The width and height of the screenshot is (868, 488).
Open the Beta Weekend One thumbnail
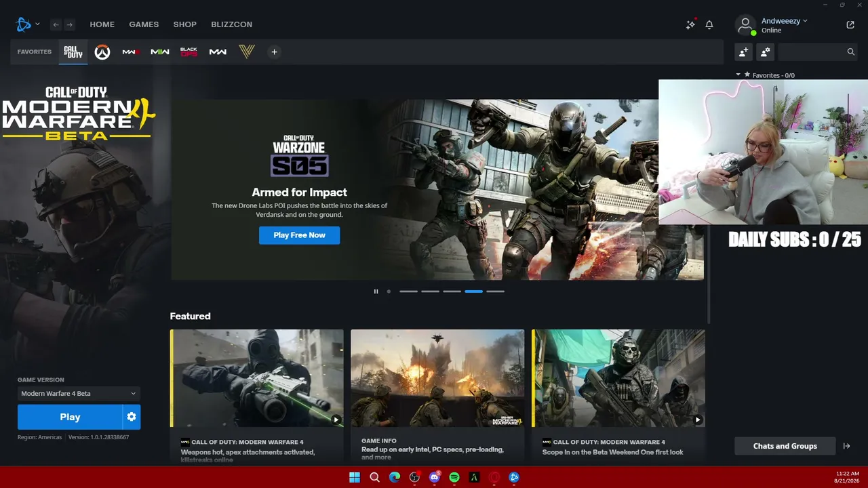pos(618,378)
